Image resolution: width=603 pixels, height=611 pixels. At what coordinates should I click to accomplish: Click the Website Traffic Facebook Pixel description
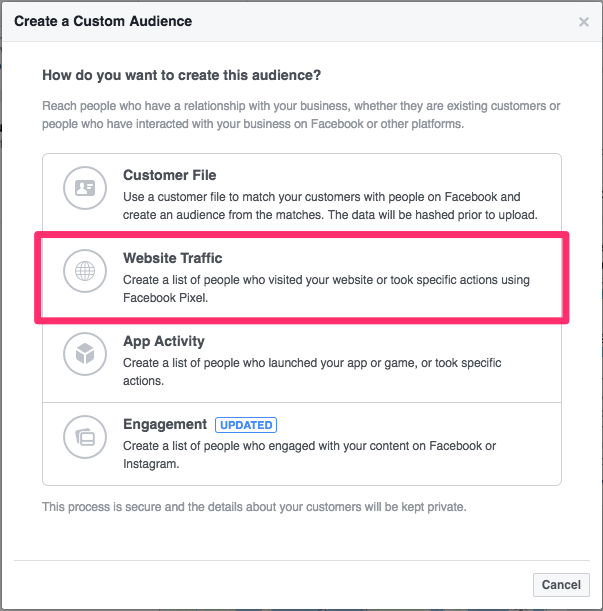tap(326, 289)
